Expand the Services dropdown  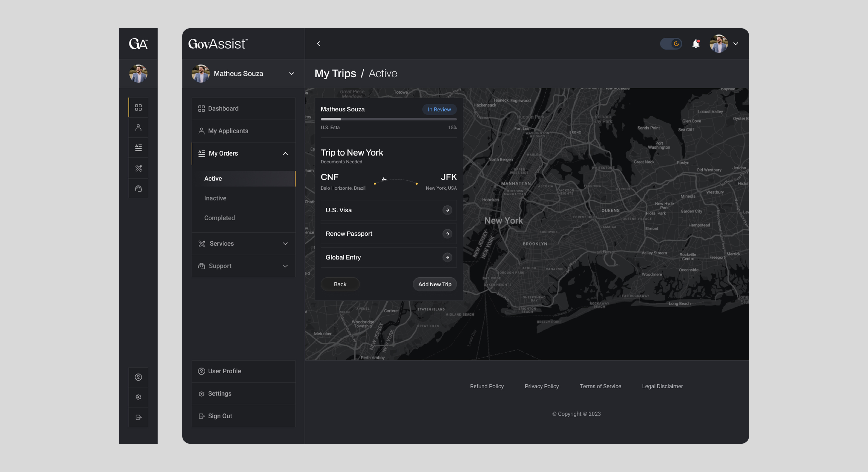[285, 243]
